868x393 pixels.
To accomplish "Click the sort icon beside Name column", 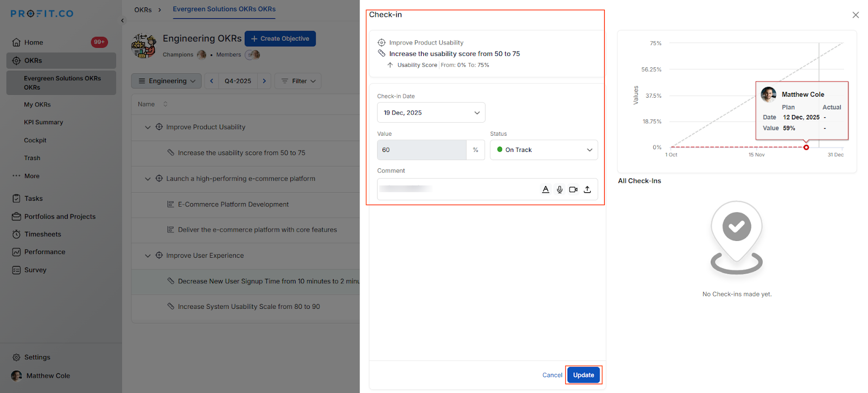I will pos(165,104).
